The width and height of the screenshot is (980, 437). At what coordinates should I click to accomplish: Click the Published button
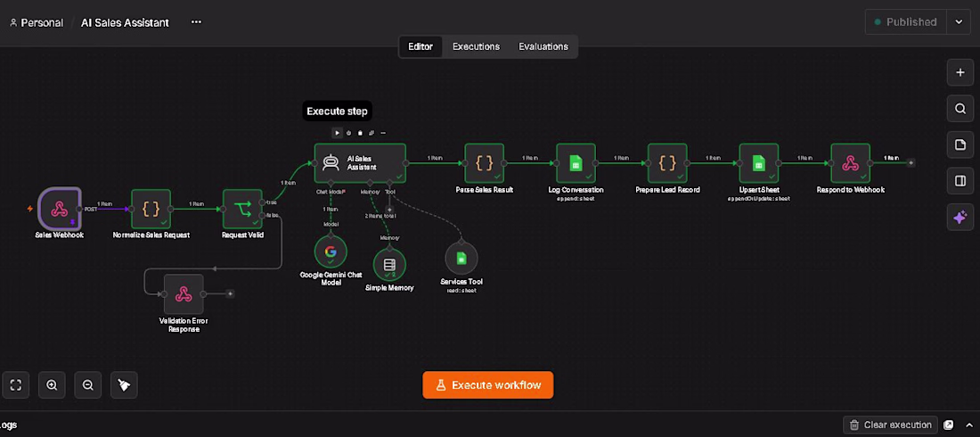[x=906, y=22]
